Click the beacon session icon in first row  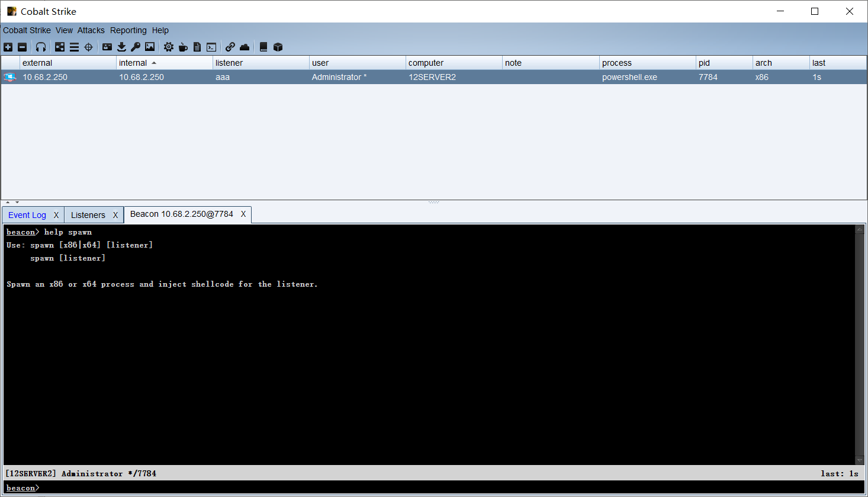coord(10,77)
